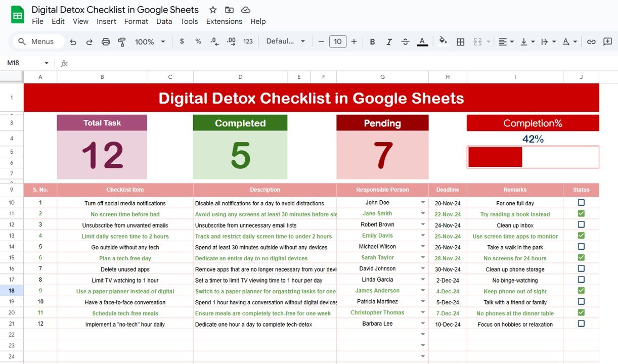Open Barbara Lee responsible person dropdown
This screenshot has width=618, height=364.
click(423, 324)
